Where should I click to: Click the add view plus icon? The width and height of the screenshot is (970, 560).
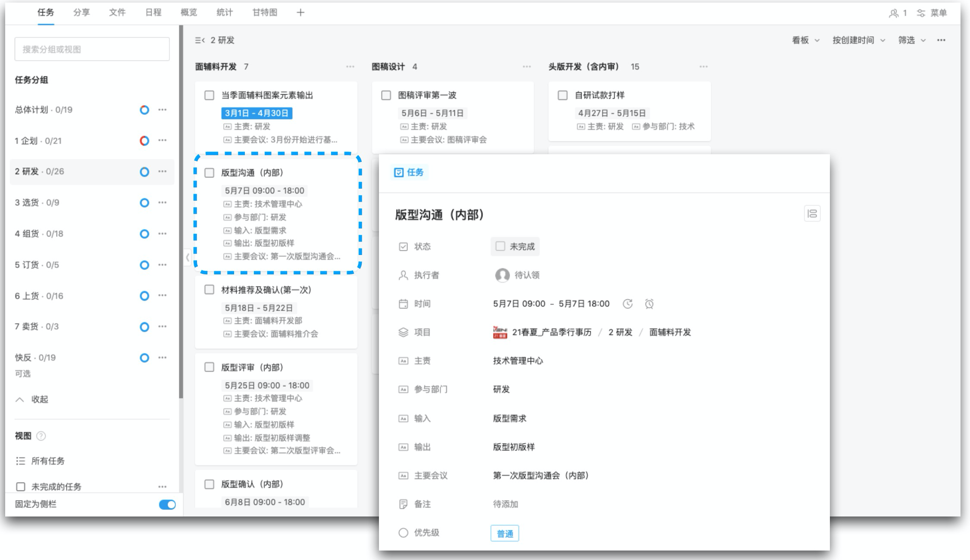pos(300,12)
